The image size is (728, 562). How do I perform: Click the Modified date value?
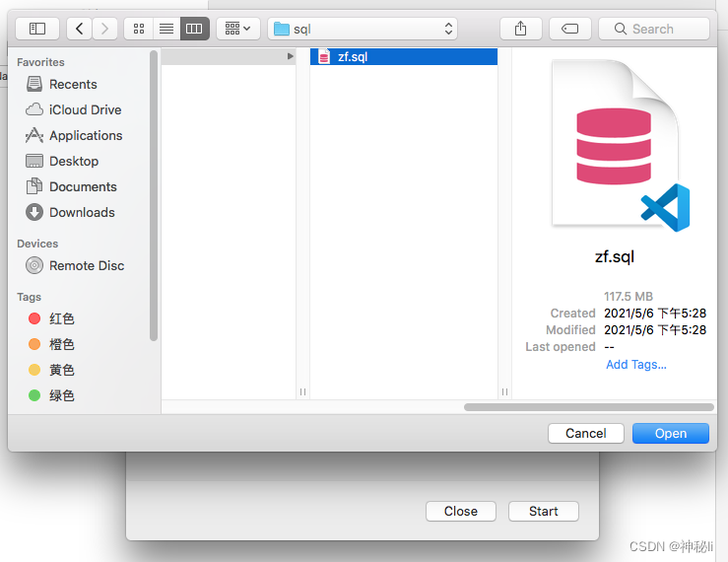(655, 330)
